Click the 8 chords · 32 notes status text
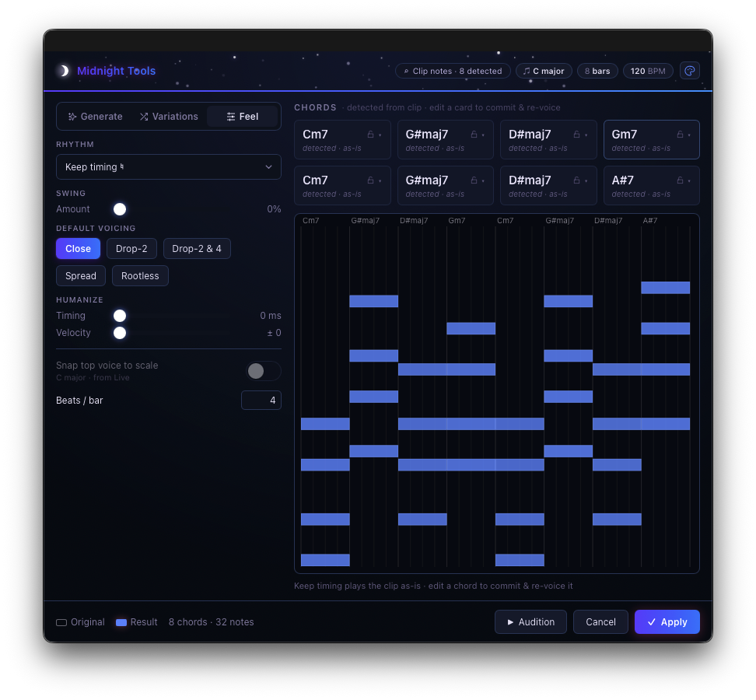Image resolution: width=756 pixels, height=700 pixels. (212, 622)
